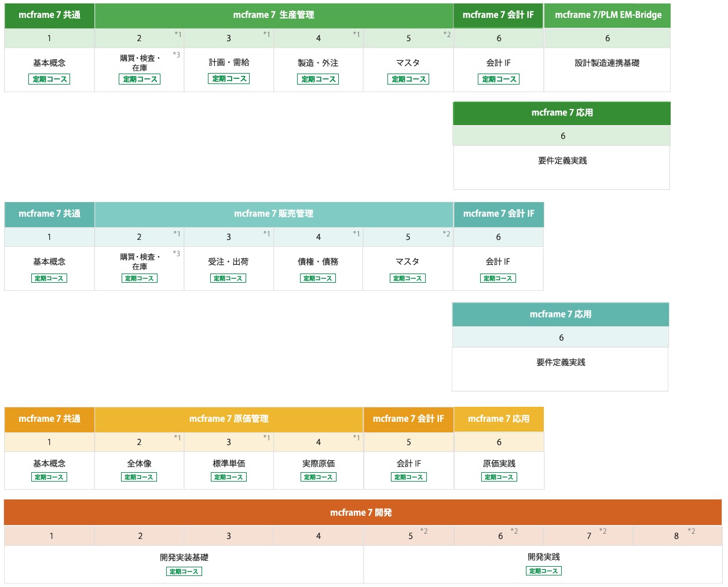Click 定期コース under 会計 IF in the 販売管理 row
The width and height of the screenshot is (728, 587).
[x=498, y=278]
